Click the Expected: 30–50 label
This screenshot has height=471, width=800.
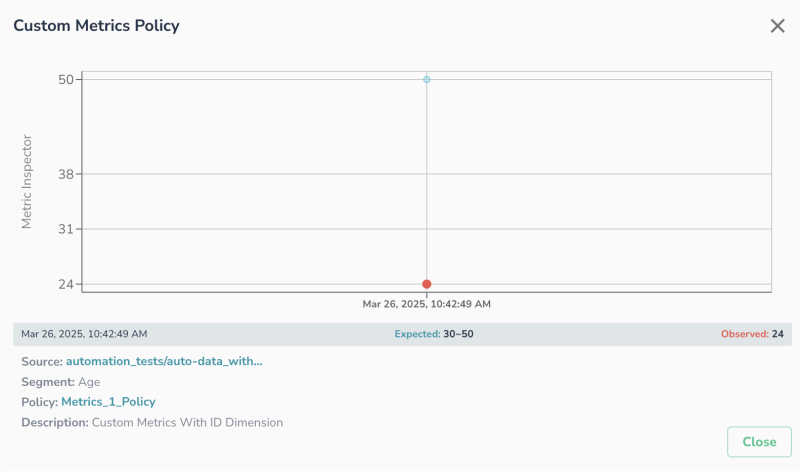[x=433, y=334]
